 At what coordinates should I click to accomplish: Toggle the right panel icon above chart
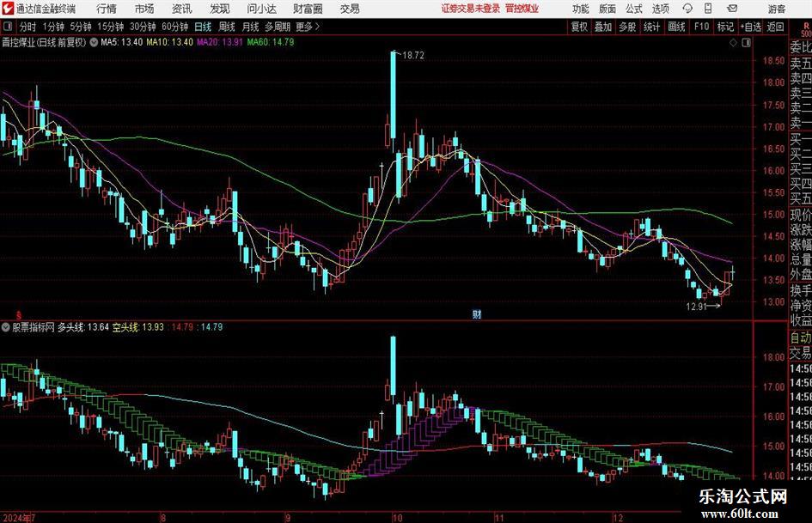pyautogui.click(x=746, y=43)
